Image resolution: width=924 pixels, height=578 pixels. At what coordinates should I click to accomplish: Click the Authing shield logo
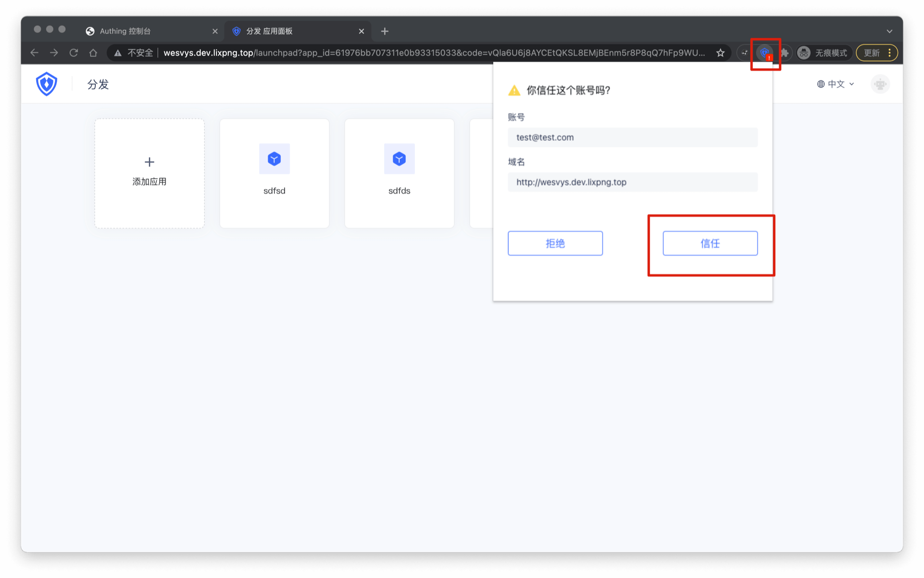[x=47, y=84]
